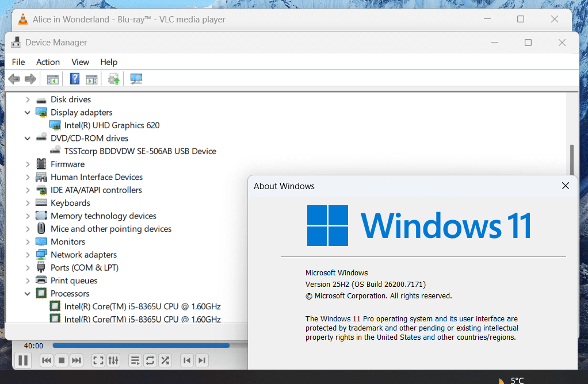This screenshot has width=588, height=384.
Task: Select the Network adapters category label
Action: (x=83, y=255)
